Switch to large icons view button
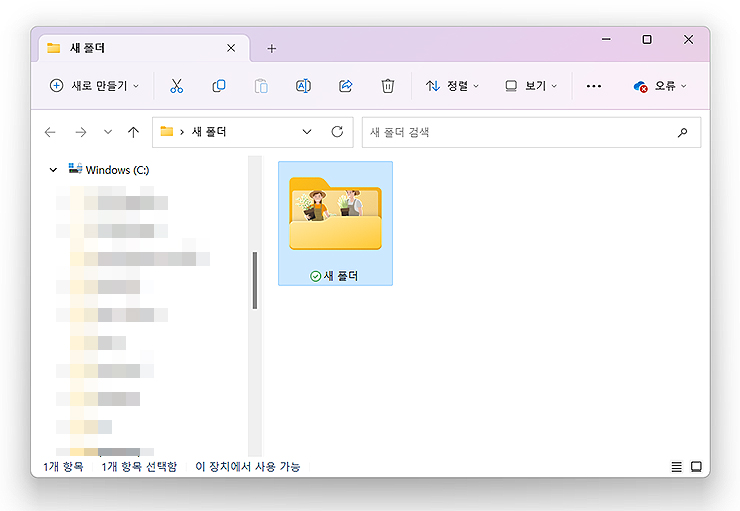This screenshot has width=740, height=511. (696, 467)
